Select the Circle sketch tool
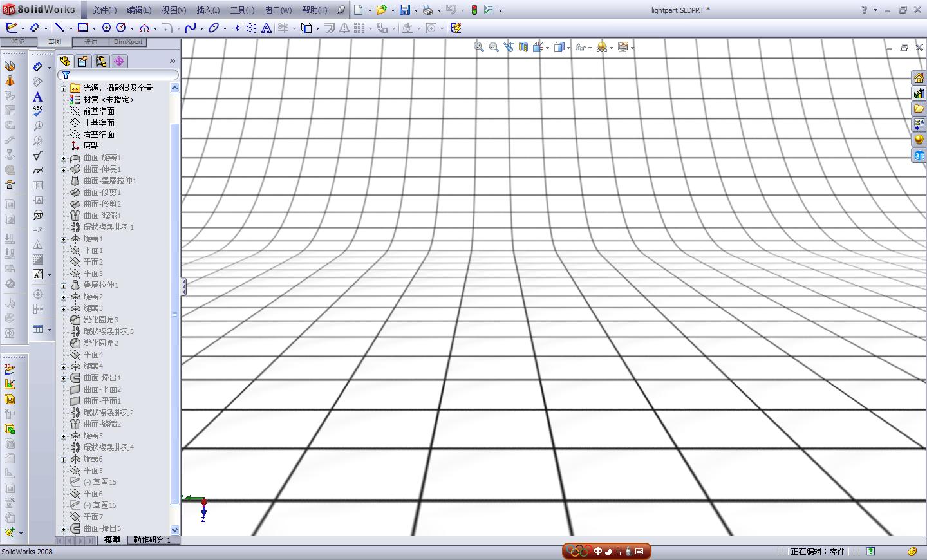The image size is (927, 560). 120,28
